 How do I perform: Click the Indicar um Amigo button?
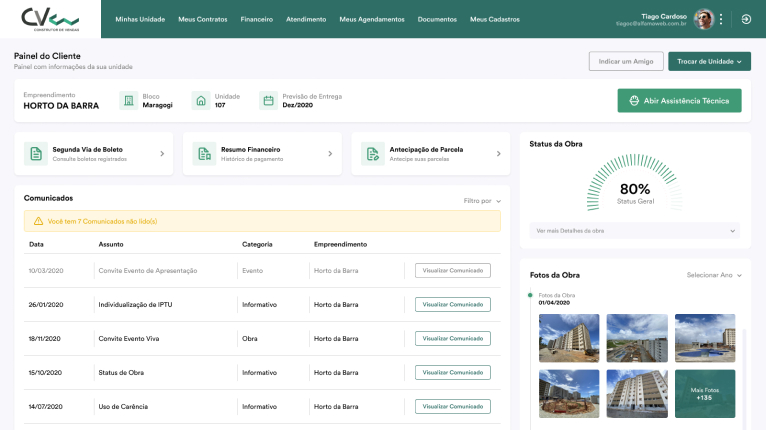coord(625,62)
